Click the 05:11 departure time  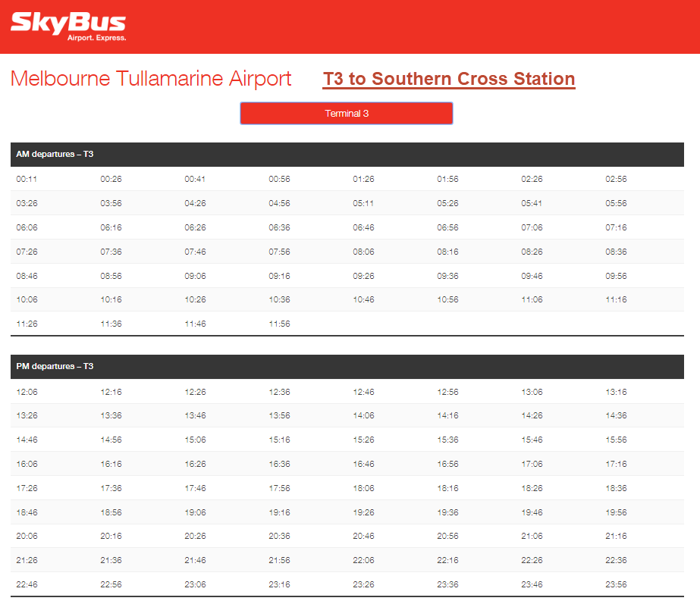click(x=363, y=204)
